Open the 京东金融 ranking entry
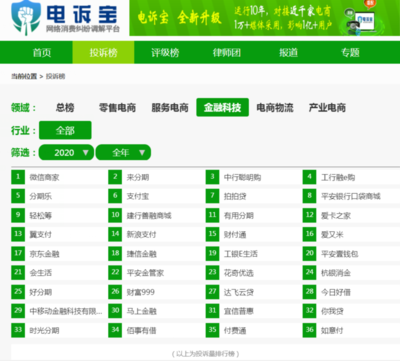Image resolution: width=400 pixels, height=361 pixels. click(x=44, y=254)
